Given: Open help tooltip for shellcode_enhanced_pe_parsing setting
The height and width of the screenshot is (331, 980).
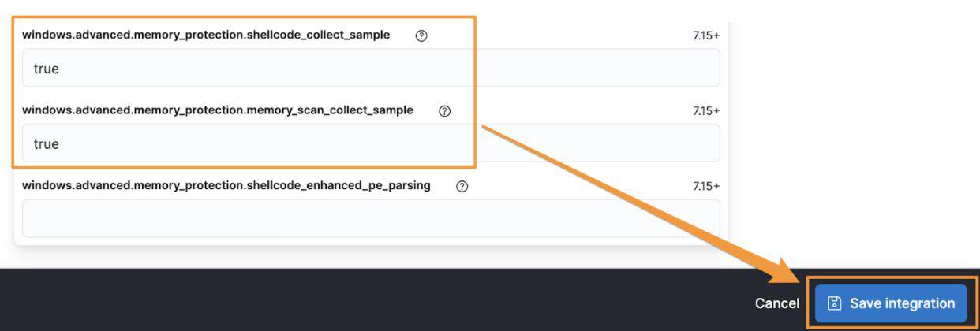Looking at the screenshot, I should coord(462,187).
